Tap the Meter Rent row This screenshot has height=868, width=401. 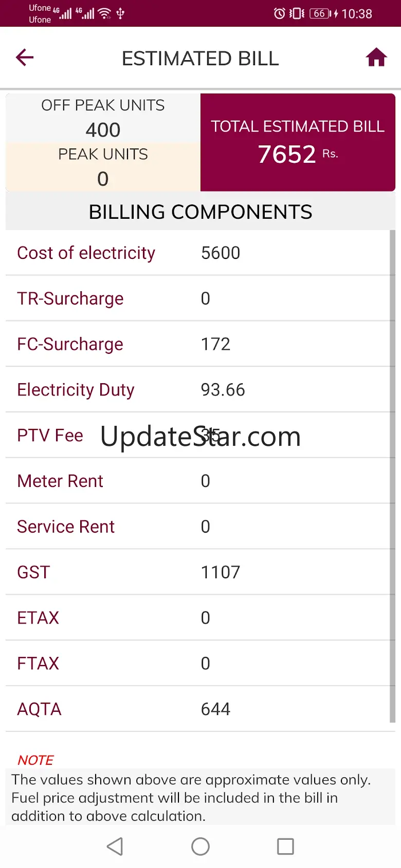[x=198, y=481]
